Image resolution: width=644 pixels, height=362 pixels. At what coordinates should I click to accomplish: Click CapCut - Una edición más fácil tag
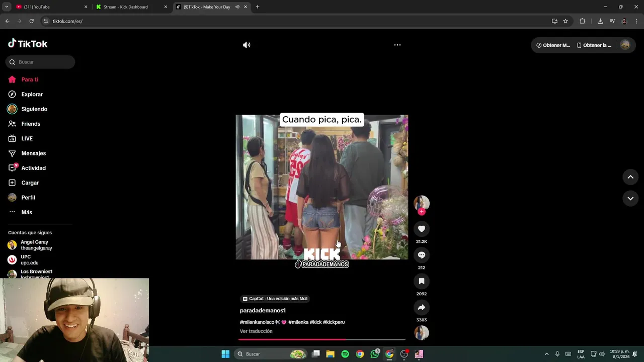click(275, 299)
